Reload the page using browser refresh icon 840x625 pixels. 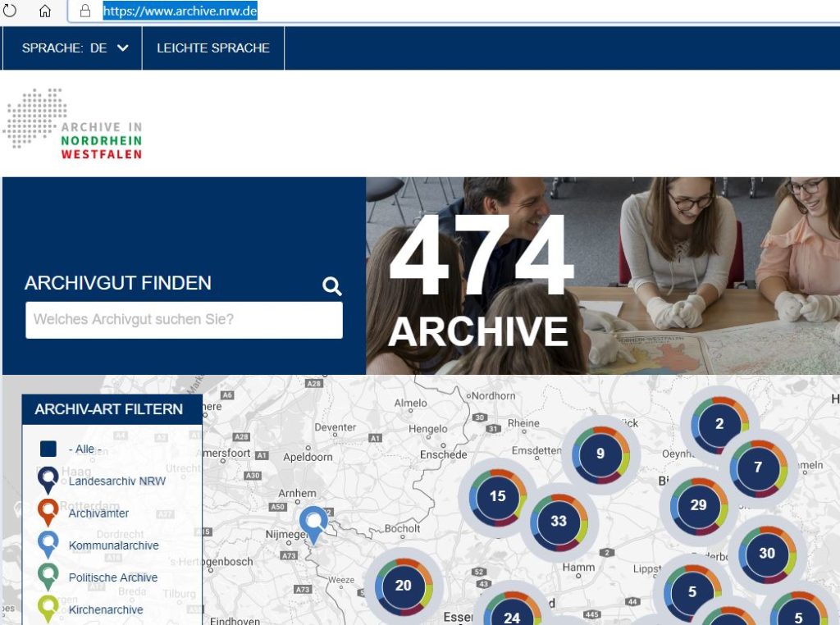pos(10,11)
